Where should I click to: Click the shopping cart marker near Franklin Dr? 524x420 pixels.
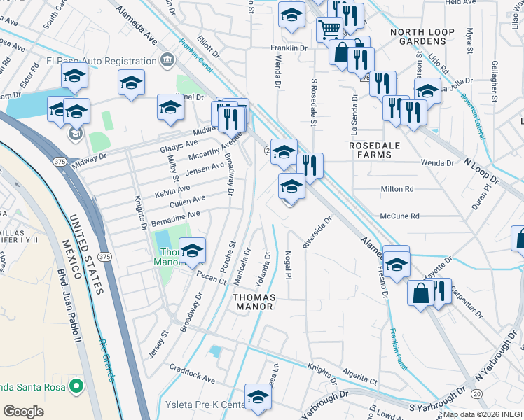pos(329,29)
